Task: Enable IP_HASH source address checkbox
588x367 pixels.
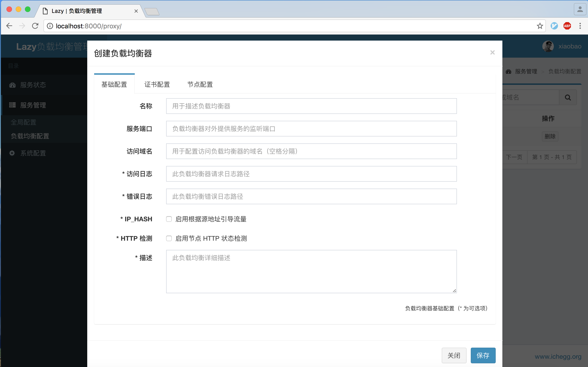Action: click(169, 219)
